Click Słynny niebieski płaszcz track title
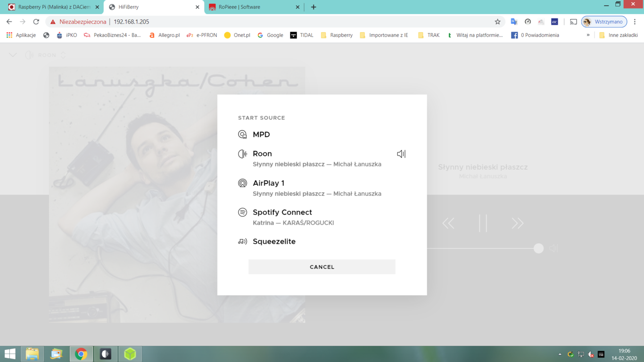The image size is (644, 362). tap(483, 167)
